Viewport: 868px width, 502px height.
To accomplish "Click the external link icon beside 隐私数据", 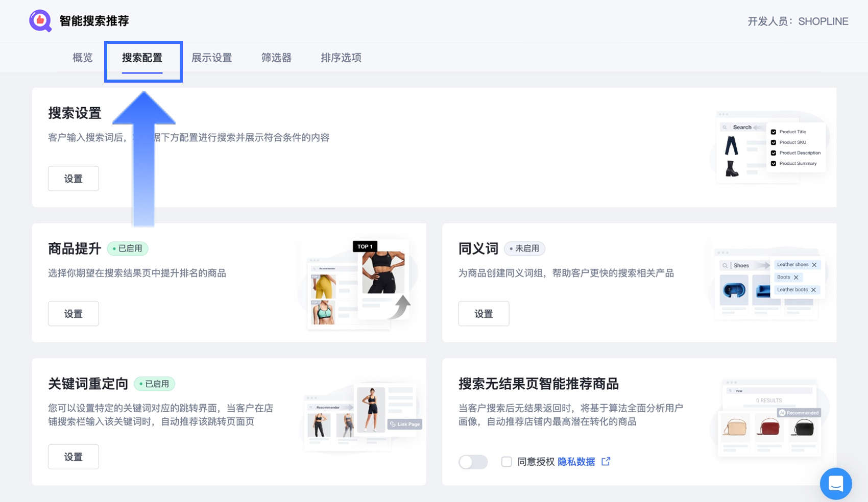I will [606, 462].
